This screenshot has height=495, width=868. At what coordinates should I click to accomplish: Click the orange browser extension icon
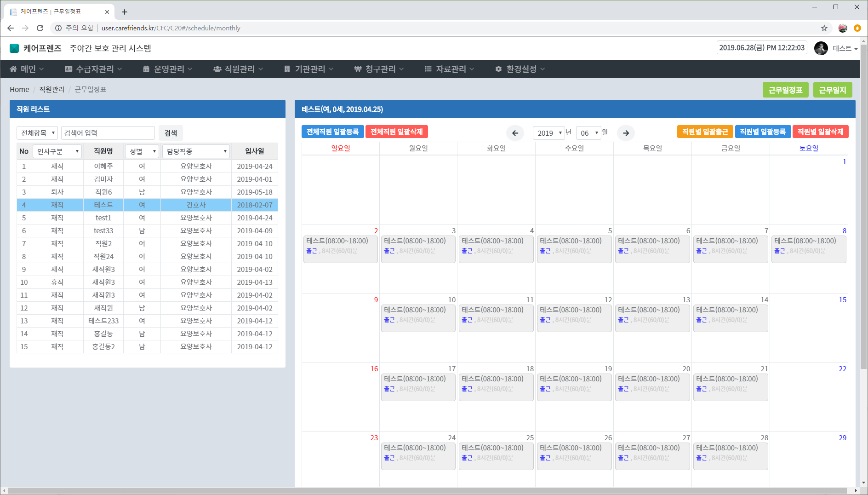point(857,28)
